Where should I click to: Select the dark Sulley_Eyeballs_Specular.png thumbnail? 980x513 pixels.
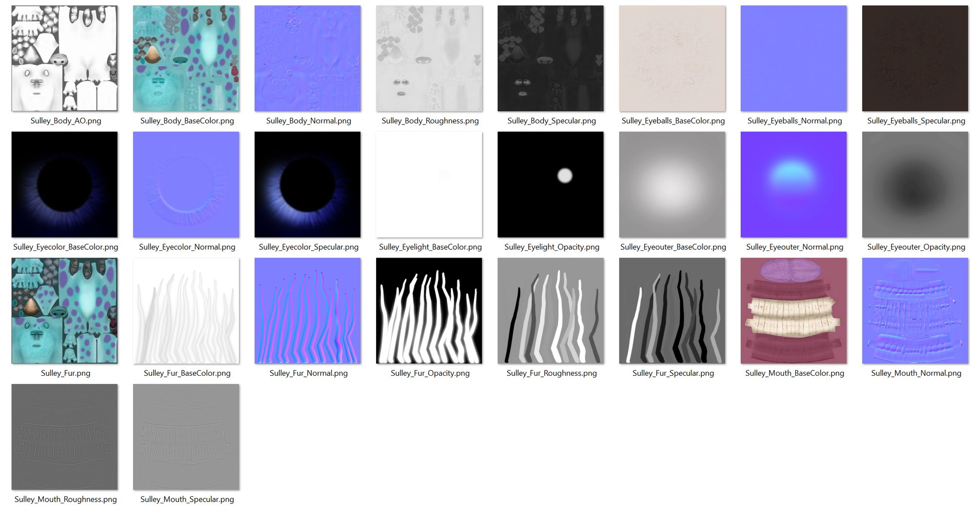(915, 59)
